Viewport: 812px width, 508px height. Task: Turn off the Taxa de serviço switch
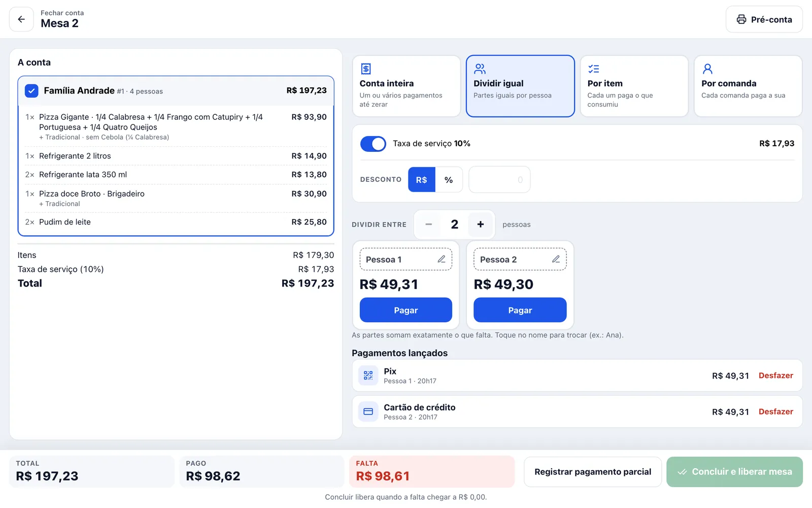pyautogui.click(x=373, y=144)
